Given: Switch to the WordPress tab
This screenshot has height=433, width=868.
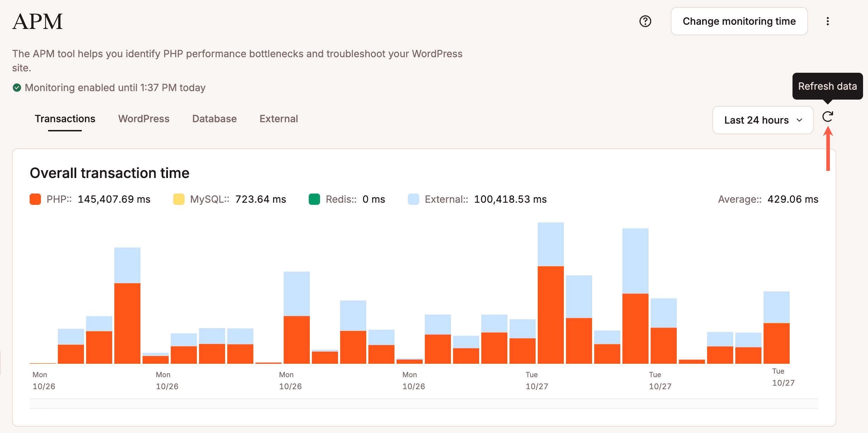Looking at the screenshot, I should pyautogui.click(x=144, y=119).
